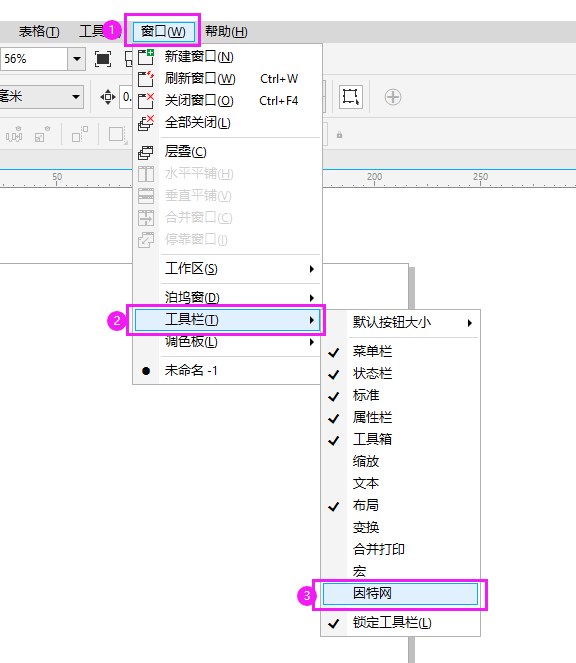Expand the 泊坞窗(D) submenu
576x663 pixels.
click(x=228, y=297)
